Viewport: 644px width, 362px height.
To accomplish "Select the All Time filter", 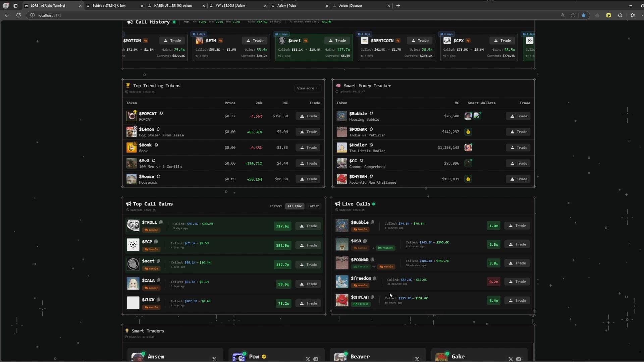I will point(294,206).
